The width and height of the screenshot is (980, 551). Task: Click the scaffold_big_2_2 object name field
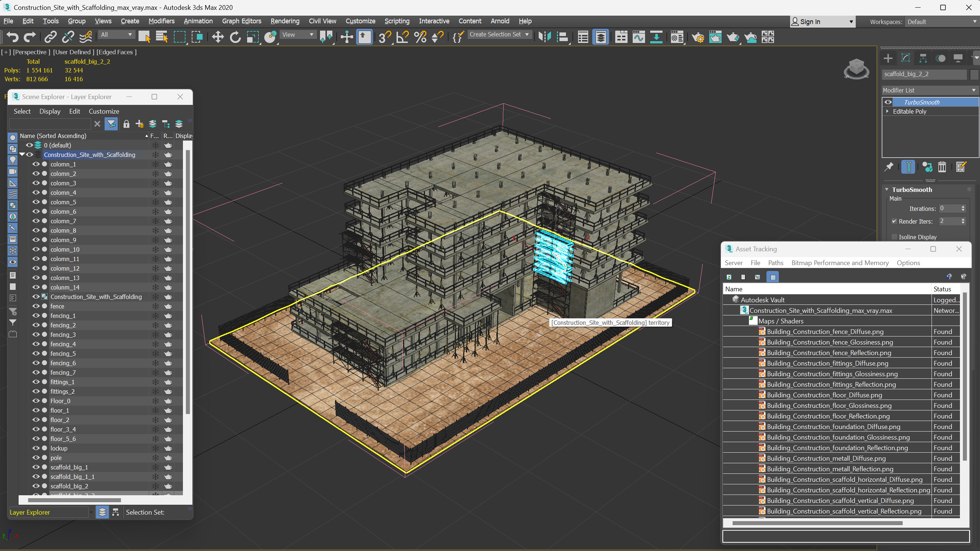coord(925,74)
